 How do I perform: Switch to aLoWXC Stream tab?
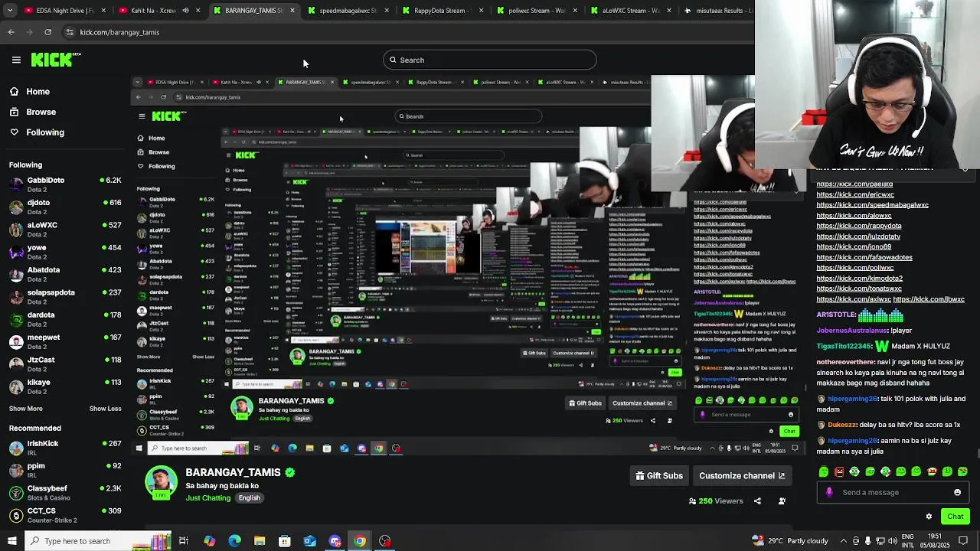click(629, 11)
